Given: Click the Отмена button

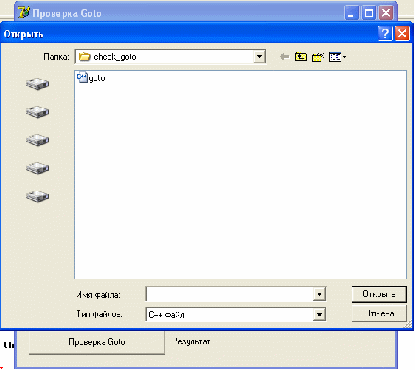Looking at the screenshot, I should pyautogui.click(x=379, y=314).
